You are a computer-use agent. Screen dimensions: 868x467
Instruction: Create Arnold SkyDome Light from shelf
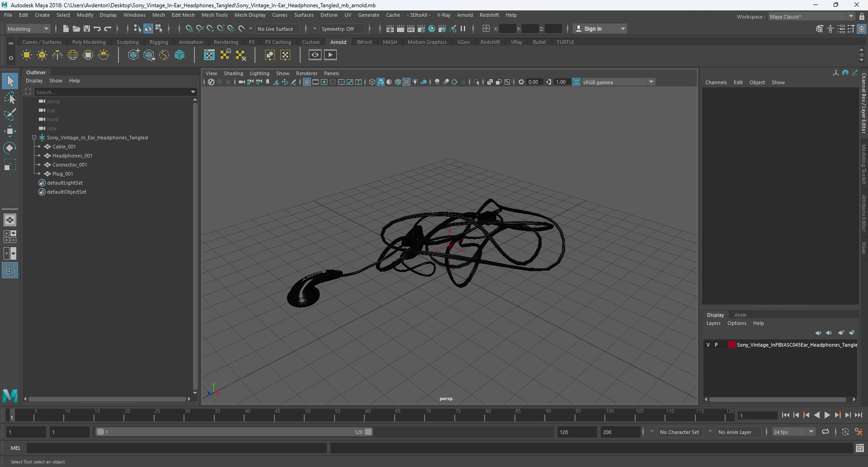click(73, 55)
